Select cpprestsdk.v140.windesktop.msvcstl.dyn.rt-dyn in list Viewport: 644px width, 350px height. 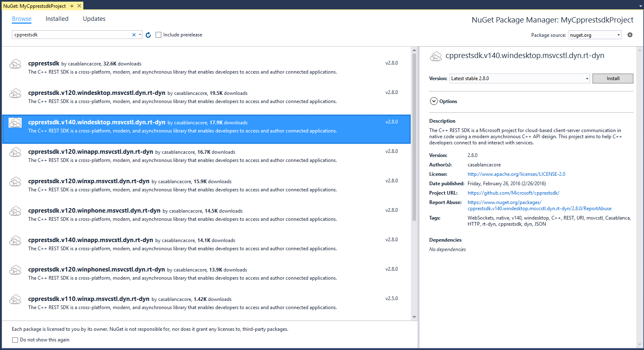[97, 122]
